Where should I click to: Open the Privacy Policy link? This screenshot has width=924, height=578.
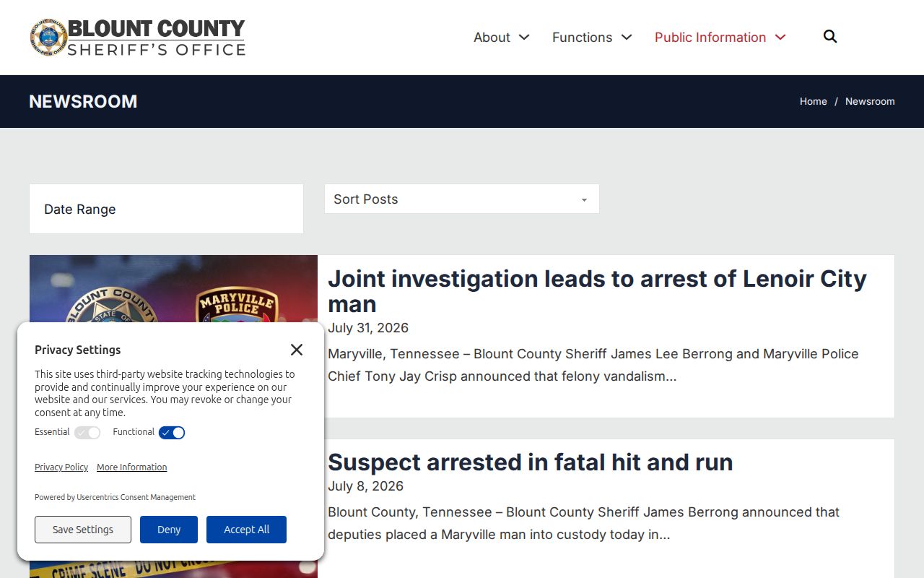tap(61, 467)
